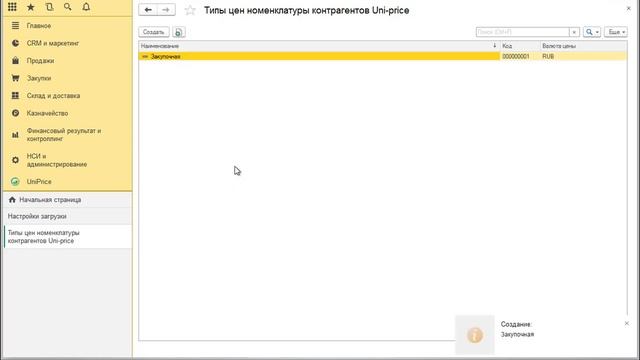Open the search magnifier dropdown button

(x=592, y=32)
